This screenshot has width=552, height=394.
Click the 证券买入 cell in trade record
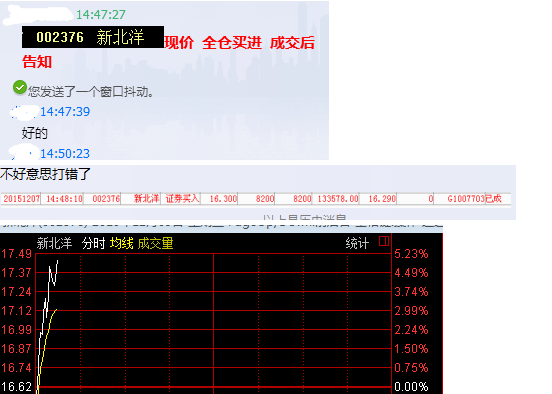[182, 199]
